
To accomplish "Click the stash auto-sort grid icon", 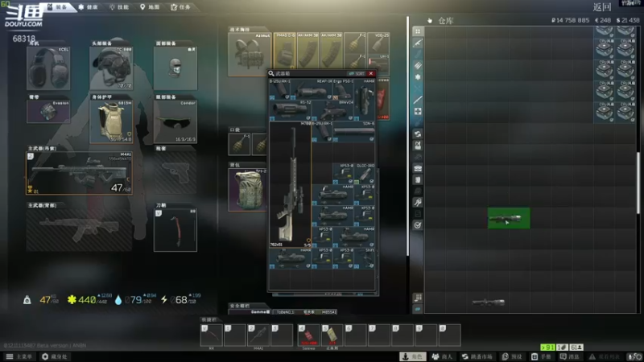I will click(418, 298).
